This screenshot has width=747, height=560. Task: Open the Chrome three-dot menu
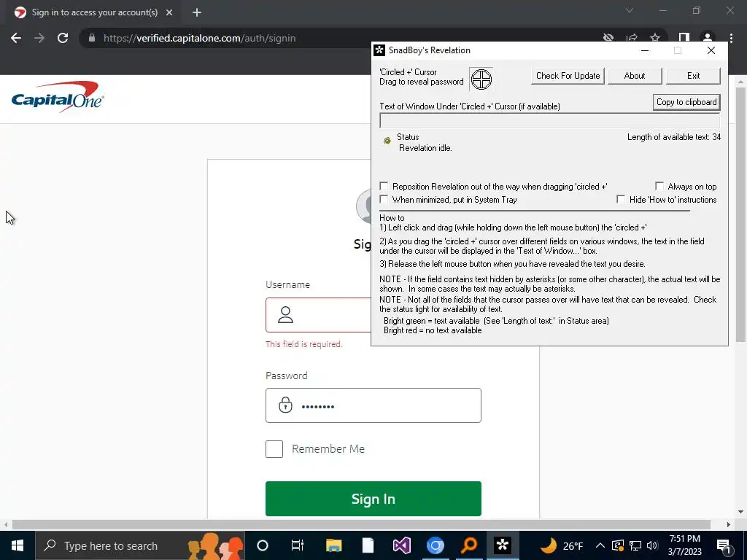(x=731, y=38)
